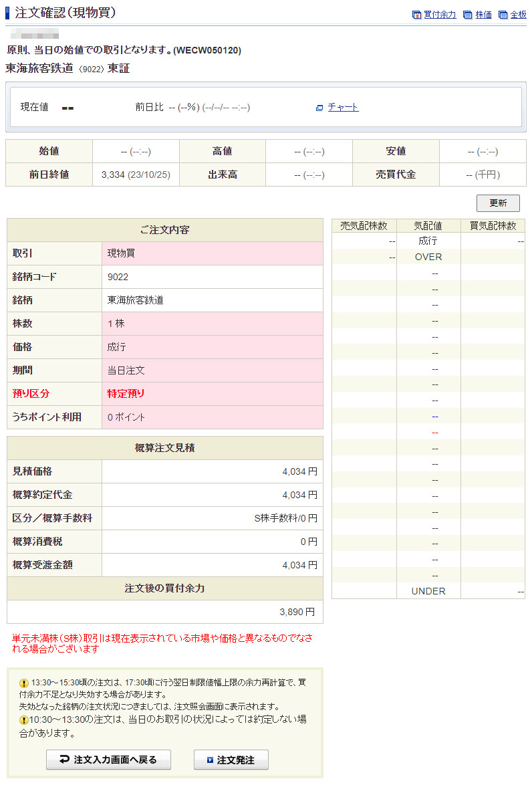Click the 株価 icon in header
The width and height of the screenshot is (532, 785).
pos(468,15)
